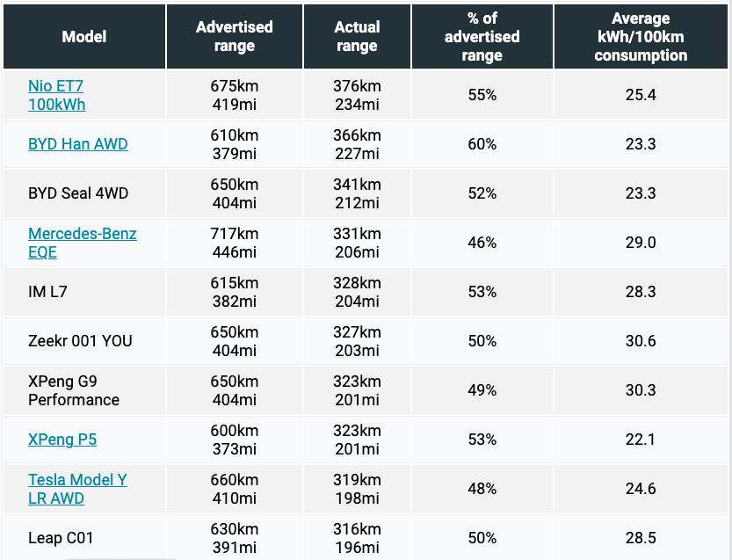Viewport: 732px width, 560px height.
Task: Click the 29.0 consumption value
Action: pyautogui.click(x=641, y=243)
